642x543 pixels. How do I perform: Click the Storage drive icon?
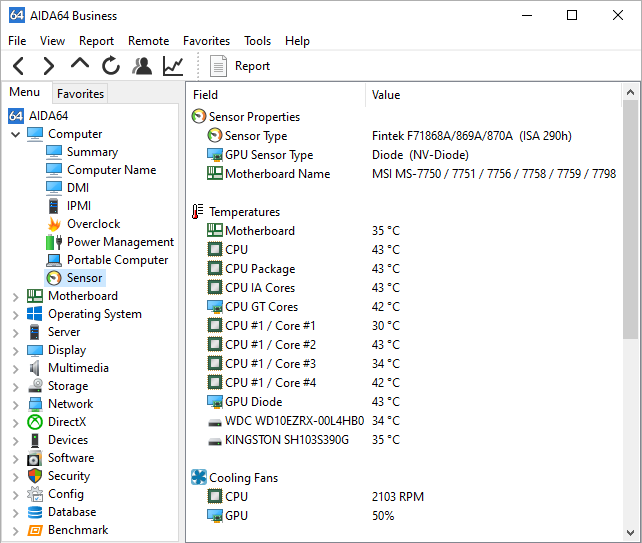point(35,386)
